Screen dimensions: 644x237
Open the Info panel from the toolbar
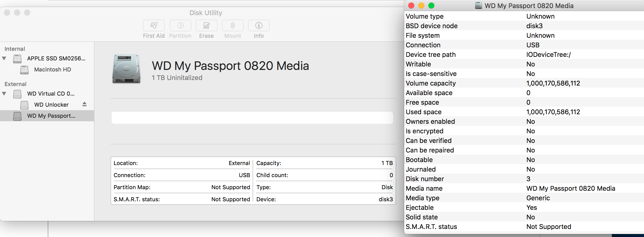259,28
